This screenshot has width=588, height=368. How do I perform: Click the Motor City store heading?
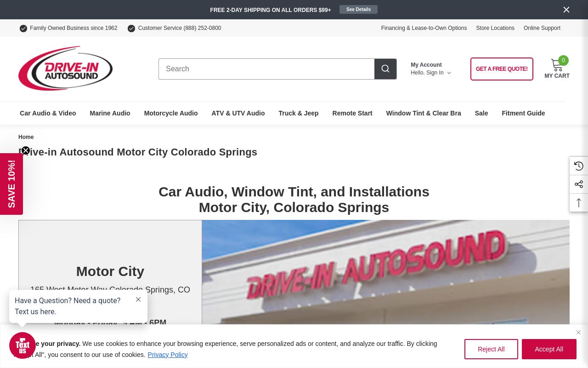[x=110, y=271]
